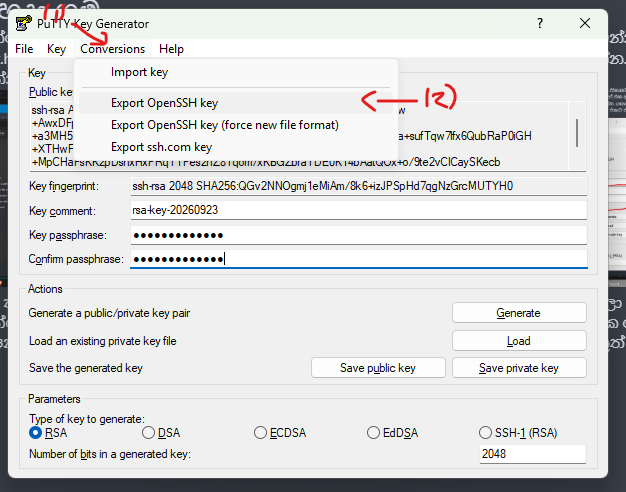This screenshot has height=492, width=626.
Task: Click the 'Type of key to generate:' label
Action: [87, 419]
